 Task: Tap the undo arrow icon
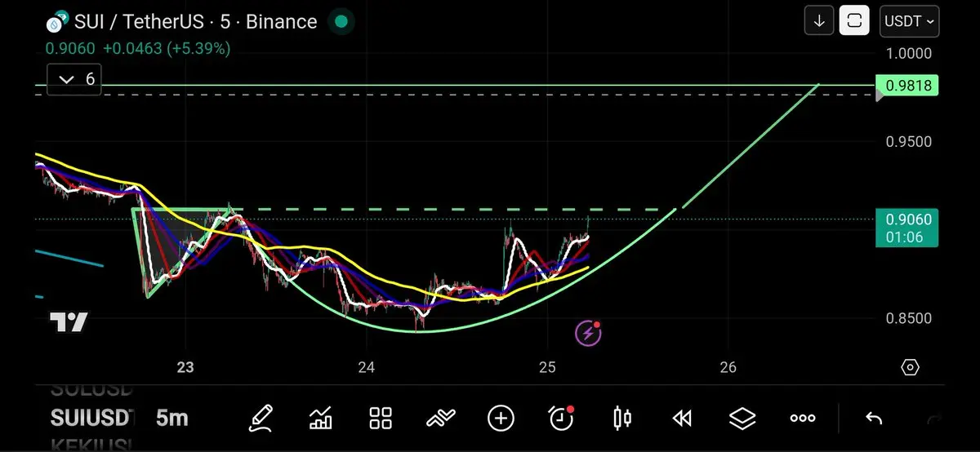[874, 419]
